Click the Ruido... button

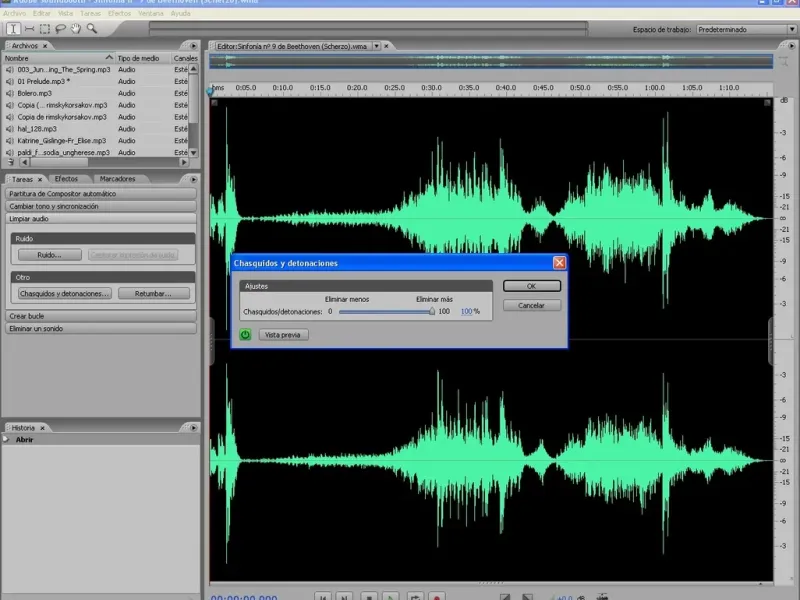tap(49, 255)
